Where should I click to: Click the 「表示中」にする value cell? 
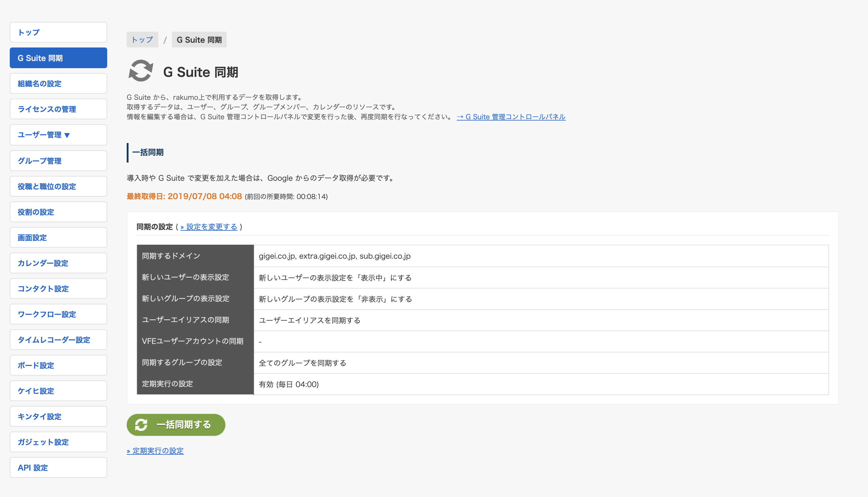coord(541,278)
